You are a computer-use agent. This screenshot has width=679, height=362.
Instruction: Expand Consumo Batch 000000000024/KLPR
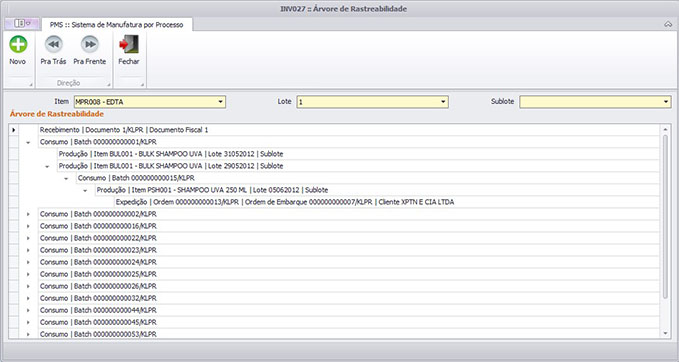tap(28, 262)
